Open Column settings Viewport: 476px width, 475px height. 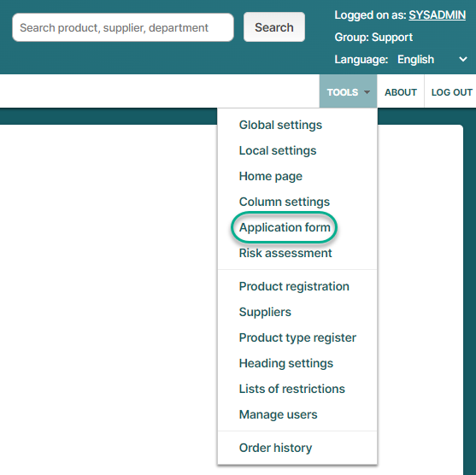pos(284,202)
